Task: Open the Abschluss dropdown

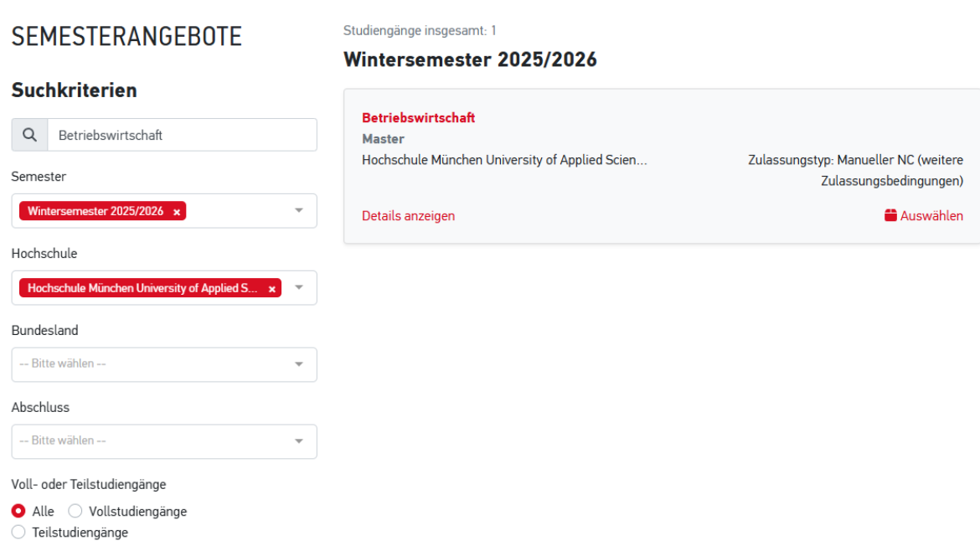Action: (x=164, y=441)
